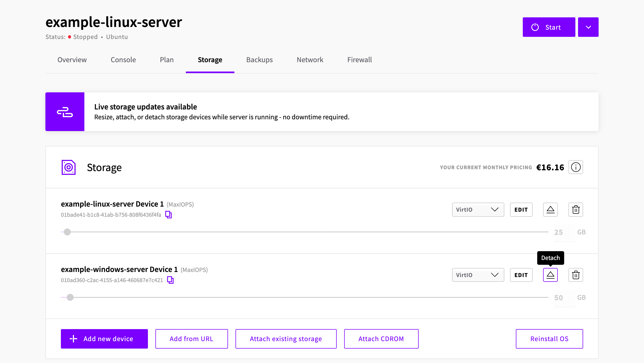644x363 pixels.
Task: Click the Stopped status text
Action: coord(85,37)
